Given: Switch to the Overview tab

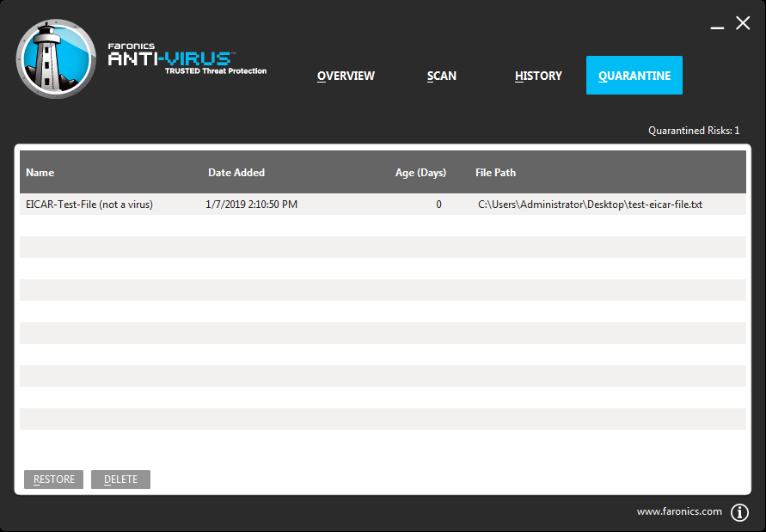Looking at the screenshot, I should (x=346, y=76).
